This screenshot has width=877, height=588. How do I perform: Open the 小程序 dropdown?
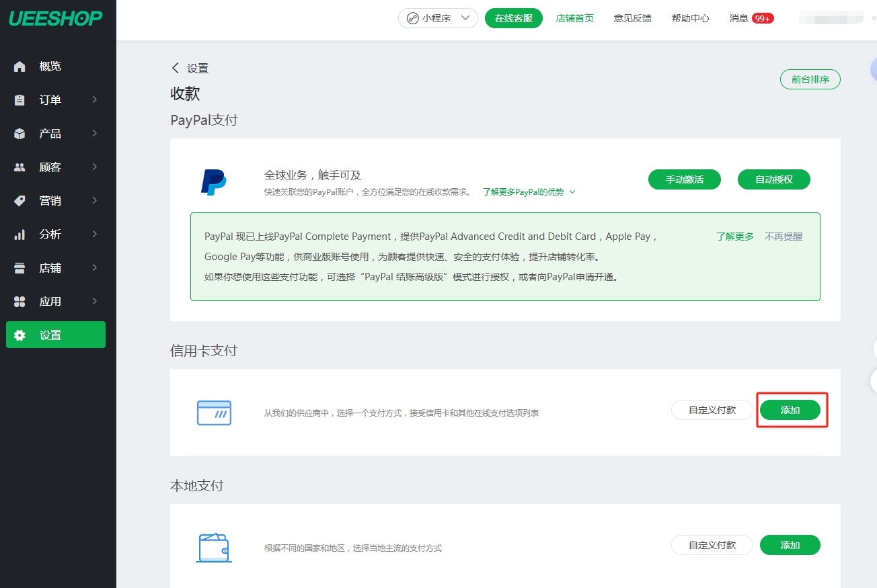tap(438, 18)
